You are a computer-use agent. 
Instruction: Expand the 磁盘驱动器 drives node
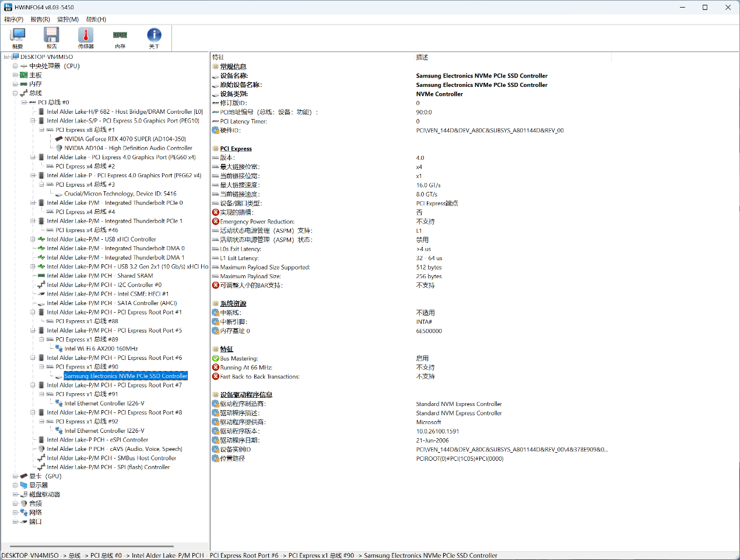(x=15, y=495)
